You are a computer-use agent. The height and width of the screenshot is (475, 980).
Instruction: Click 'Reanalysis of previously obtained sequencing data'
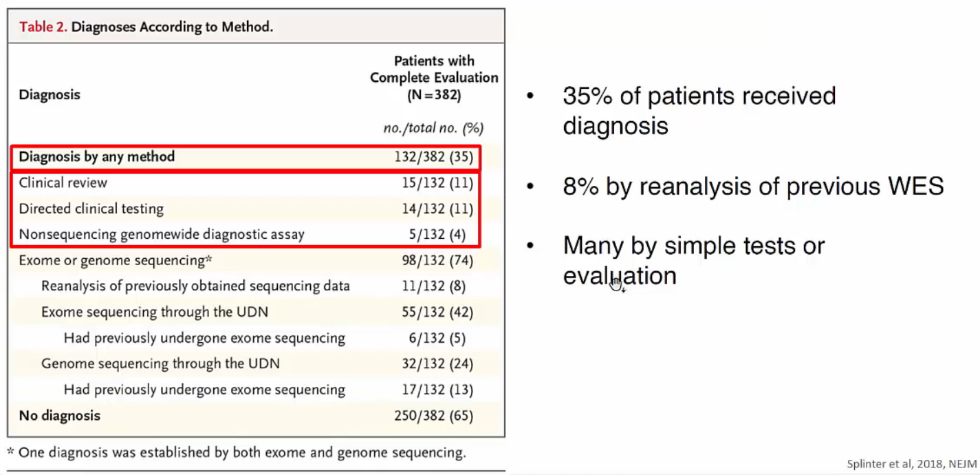point(195,286)
